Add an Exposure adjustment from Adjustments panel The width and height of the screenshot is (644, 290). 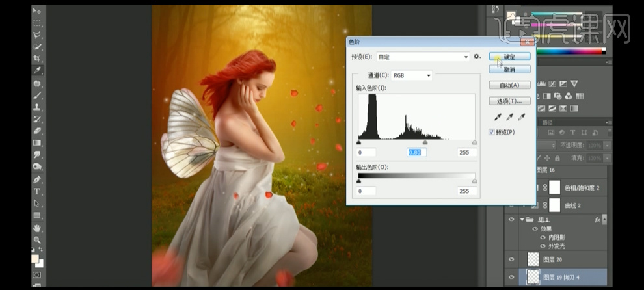563,84
